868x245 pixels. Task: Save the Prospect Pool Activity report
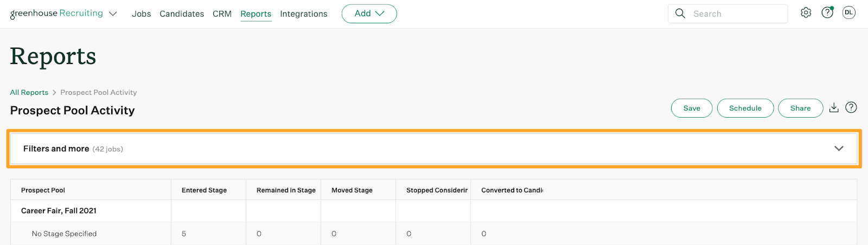(x=692, y=108)
